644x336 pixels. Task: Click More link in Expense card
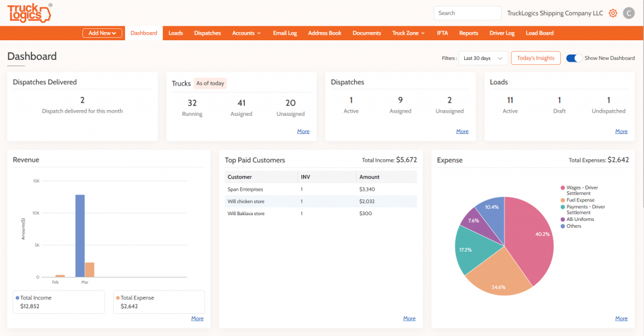621,318
